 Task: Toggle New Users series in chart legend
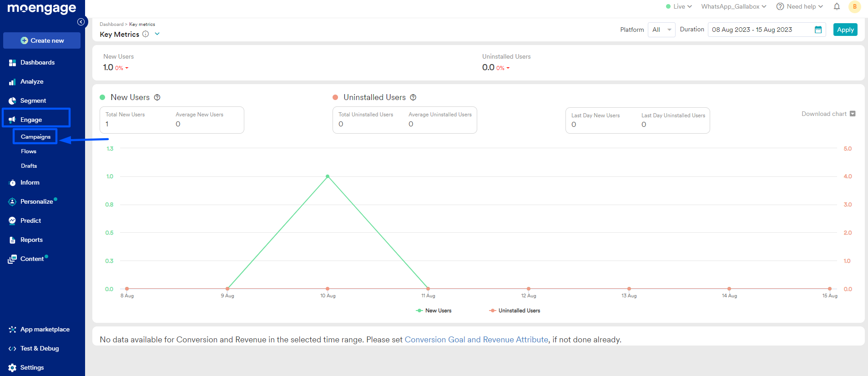coord(434,311)
